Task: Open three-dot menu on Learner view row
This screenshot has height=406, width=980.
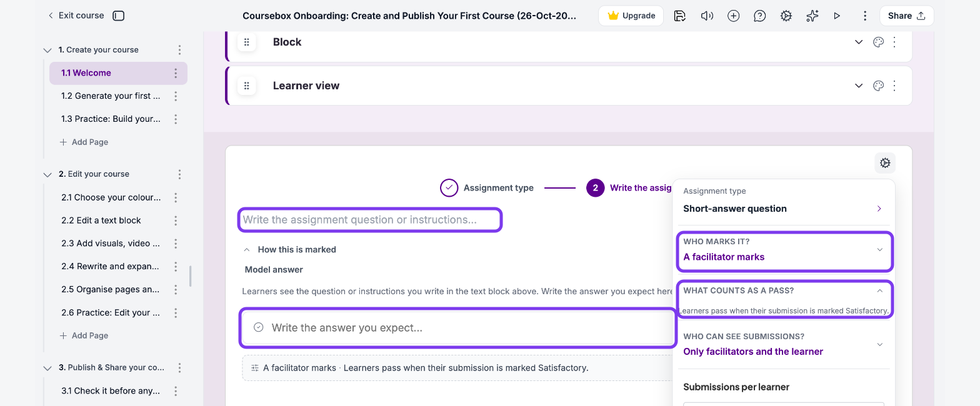Action: 894,86
